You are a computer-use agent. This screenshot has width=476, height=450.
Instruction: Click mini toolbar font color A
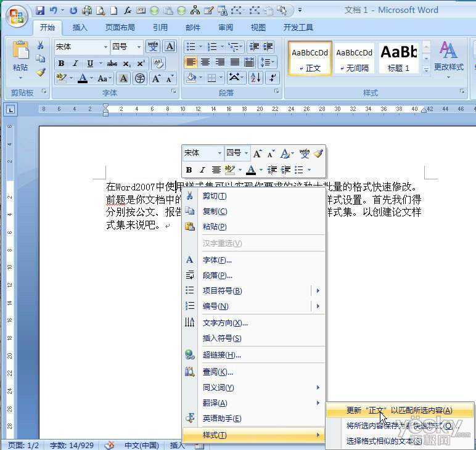pos(251,170)
